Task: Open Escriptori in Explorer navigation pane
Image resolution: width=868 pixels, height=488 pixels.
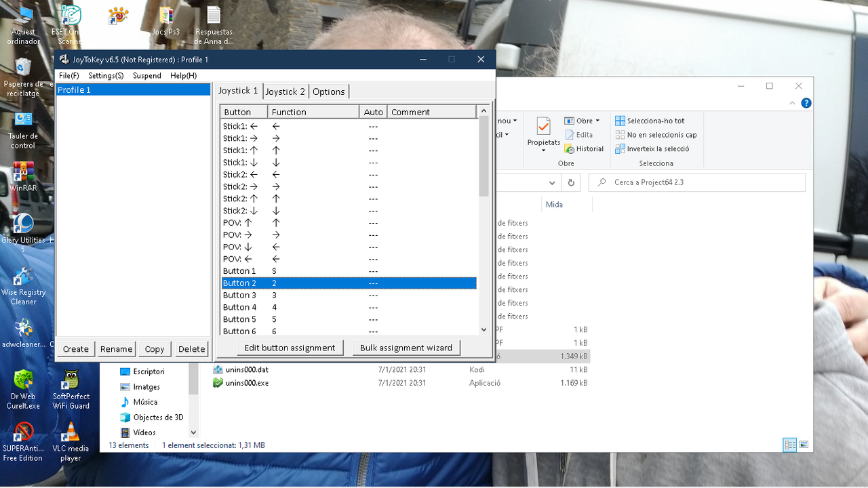Action: click(149, 371)
